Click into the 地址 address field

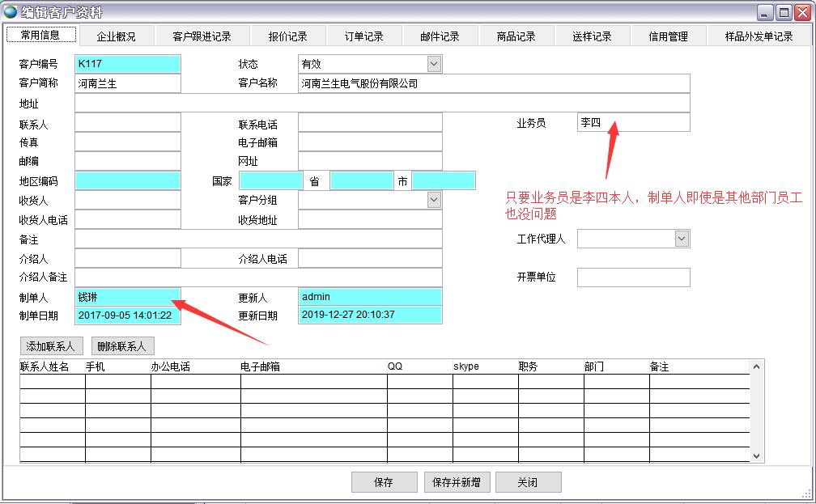click(381, 103)
